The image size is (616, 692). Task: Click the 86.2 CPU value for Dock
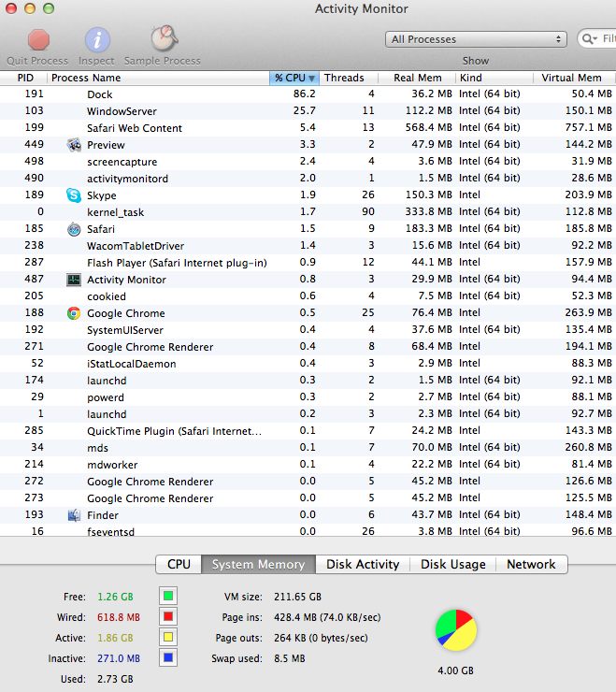click(304, 94)
